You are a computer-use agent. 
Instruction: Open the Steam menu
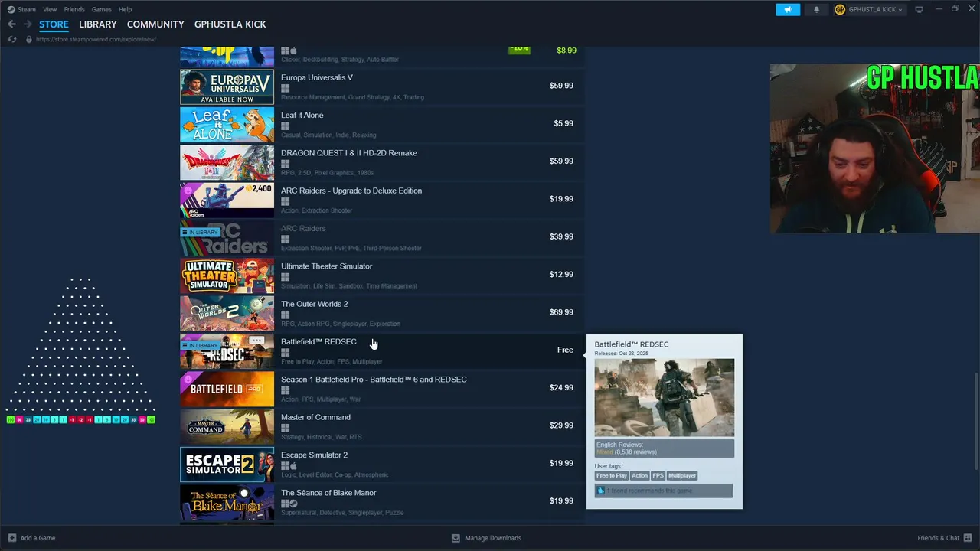coord(21,9)
